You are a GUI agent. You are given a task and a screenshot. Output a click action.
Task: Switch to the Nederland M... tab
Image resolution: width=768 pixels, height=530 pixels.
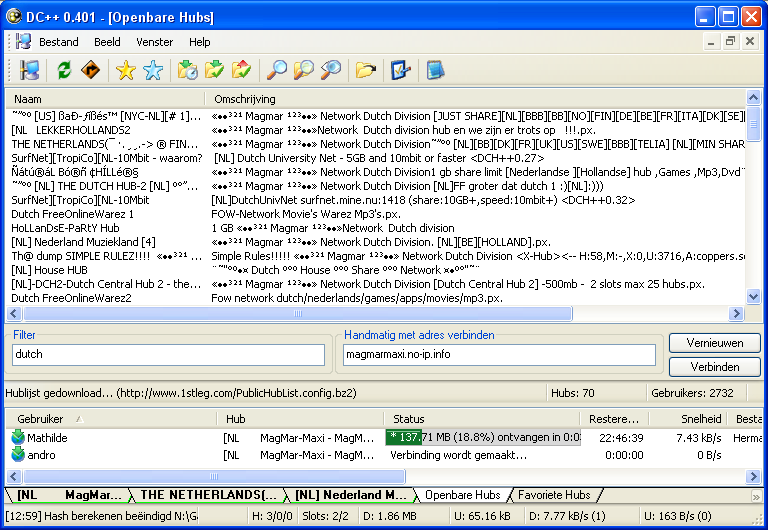point(351,495)
